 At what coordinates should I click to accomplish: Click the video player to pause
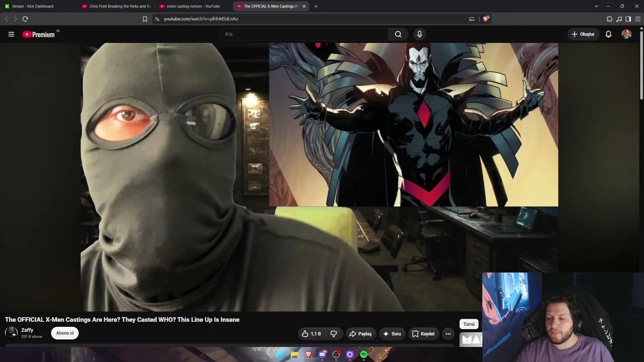click(319, 177)
